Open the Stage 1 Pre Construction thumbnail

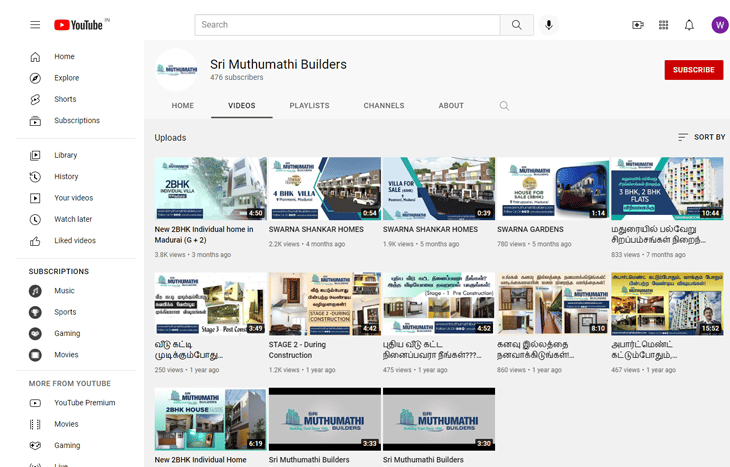pyautogui.click(x=439, y=304)
